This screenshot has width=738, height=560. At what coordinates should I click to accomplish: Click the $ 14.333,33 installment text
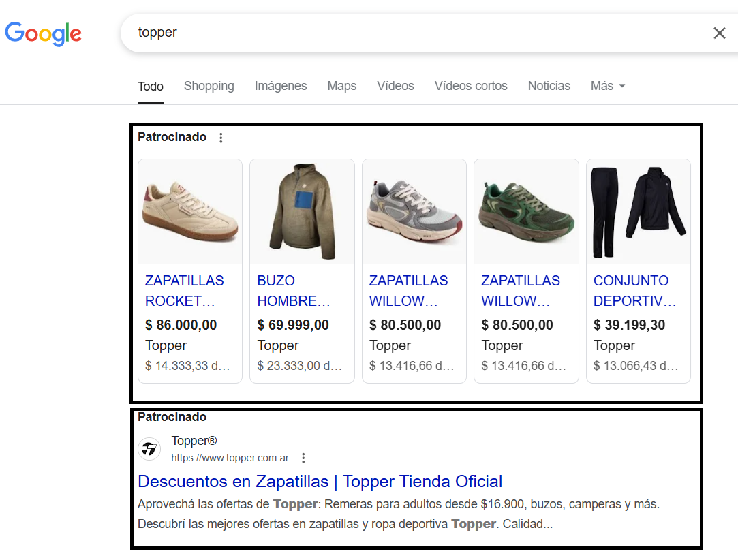187,366
